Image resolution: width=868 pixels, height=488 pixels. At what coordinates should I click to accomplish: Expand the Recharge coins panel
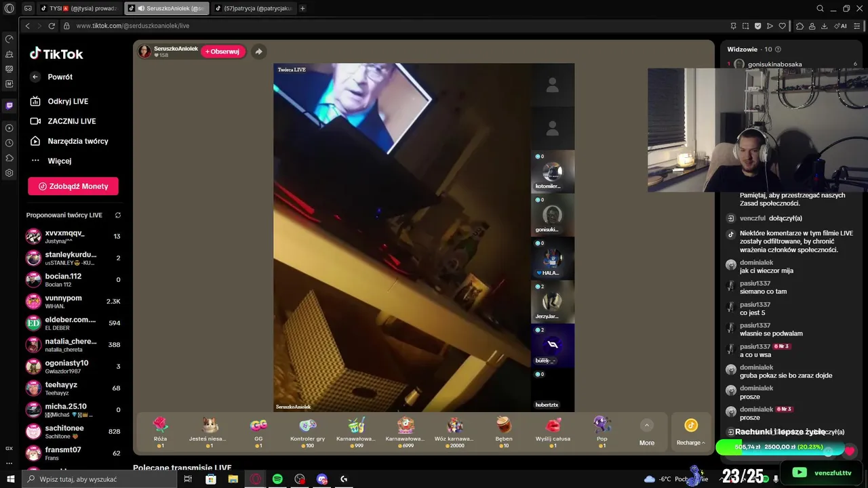(690, 432)
